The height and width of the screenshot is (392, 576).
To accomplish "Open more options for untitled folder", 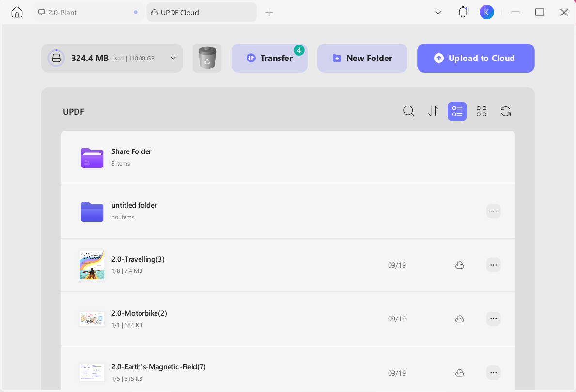I will (x=493, y=211).
